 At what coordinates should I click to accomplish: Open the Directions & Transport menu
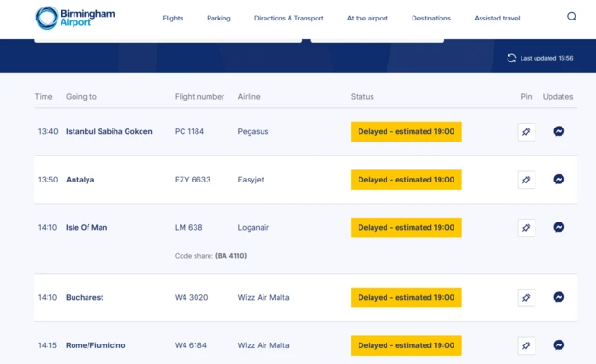point(289,18)
